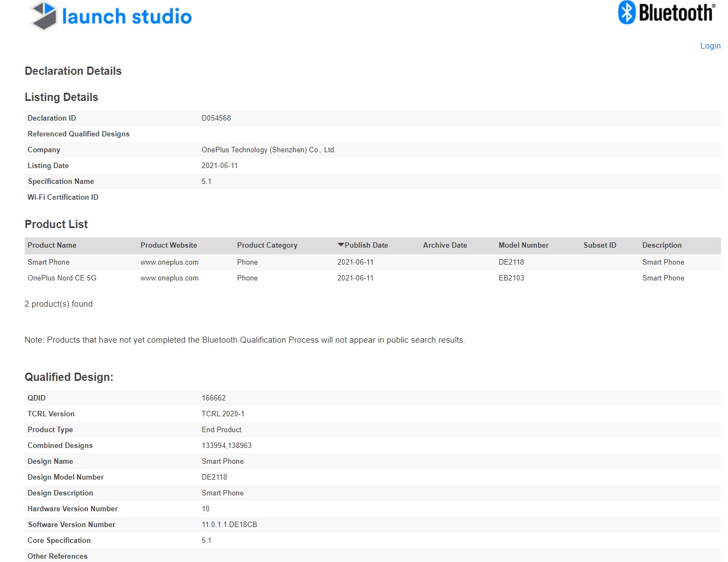Open the Login page
This screenshot has height=562, width=728.
pos(710,45)
